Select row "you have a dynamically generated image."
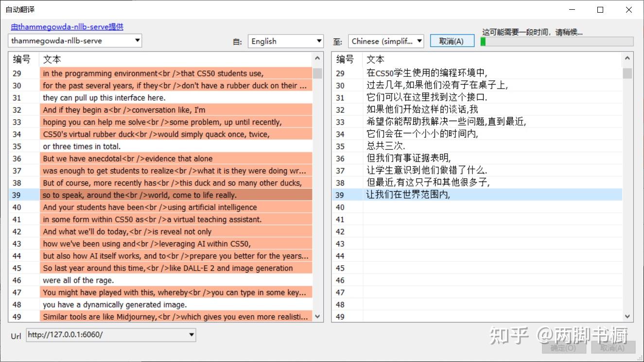This screenshot has width=644, height=362. 161,305
